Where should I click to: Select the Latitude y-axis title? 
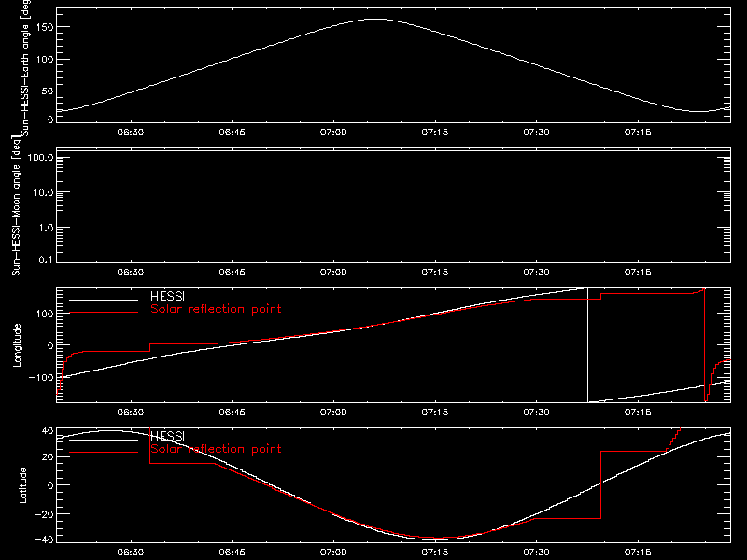22,485
